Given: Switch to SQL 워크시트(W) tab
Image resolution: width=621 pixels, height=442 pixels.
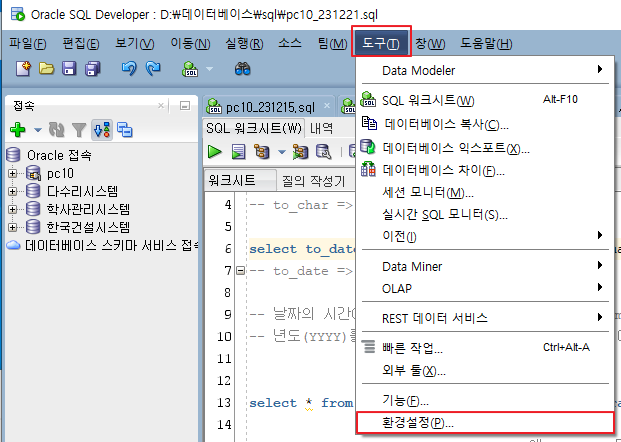Looking at the screenshot, I should [253, 128].
